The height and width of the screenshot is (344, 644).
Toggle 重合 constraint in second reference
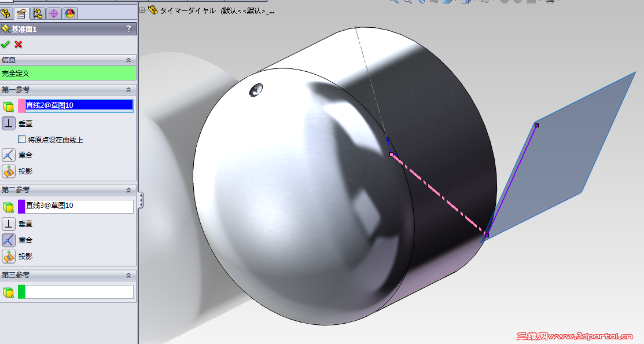[9, 240]
